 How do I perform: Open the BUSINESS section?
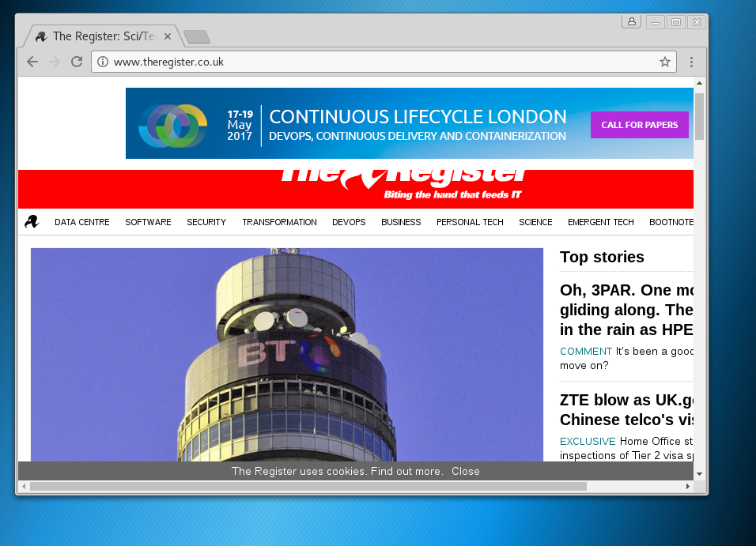point(401,222)
